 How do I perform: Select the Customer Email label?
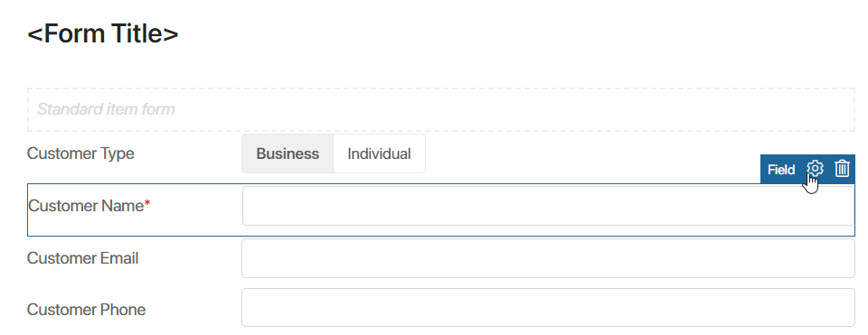point(82,258)
